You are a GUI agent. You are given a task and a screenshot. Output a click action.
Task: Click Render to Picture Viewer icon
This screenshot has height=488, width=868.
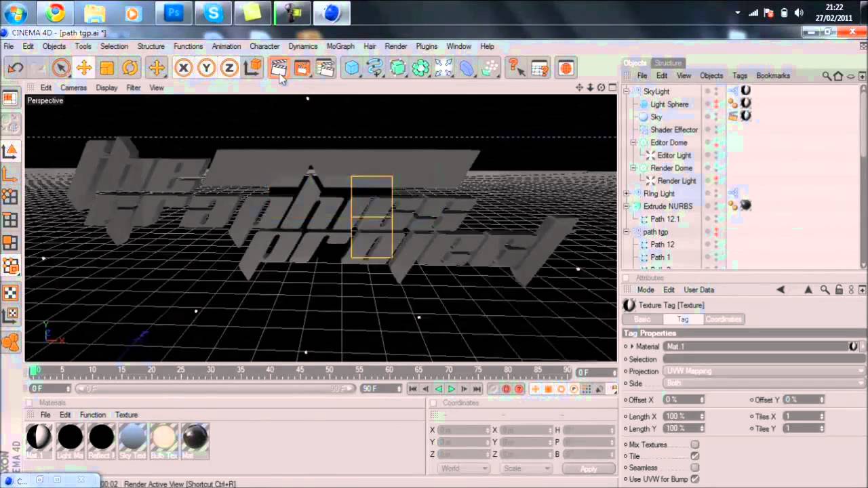pos(302,68)
